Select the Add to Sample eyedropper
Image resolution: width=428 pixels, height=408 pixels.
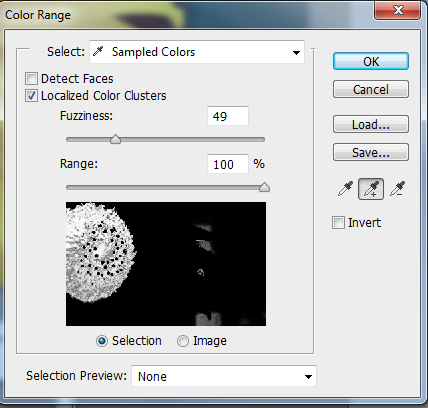coord(371,189)
